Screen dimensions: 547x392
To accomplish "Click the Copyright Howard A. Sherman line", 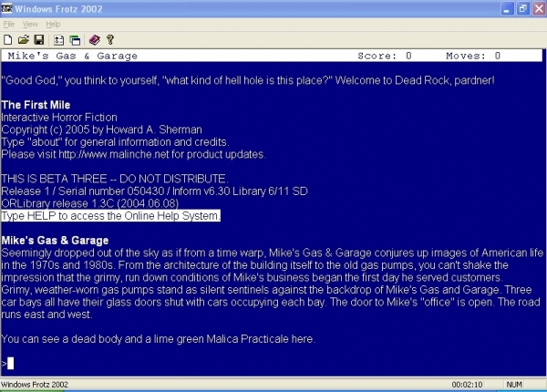I will pyautogui.click(x=101, y=129).
